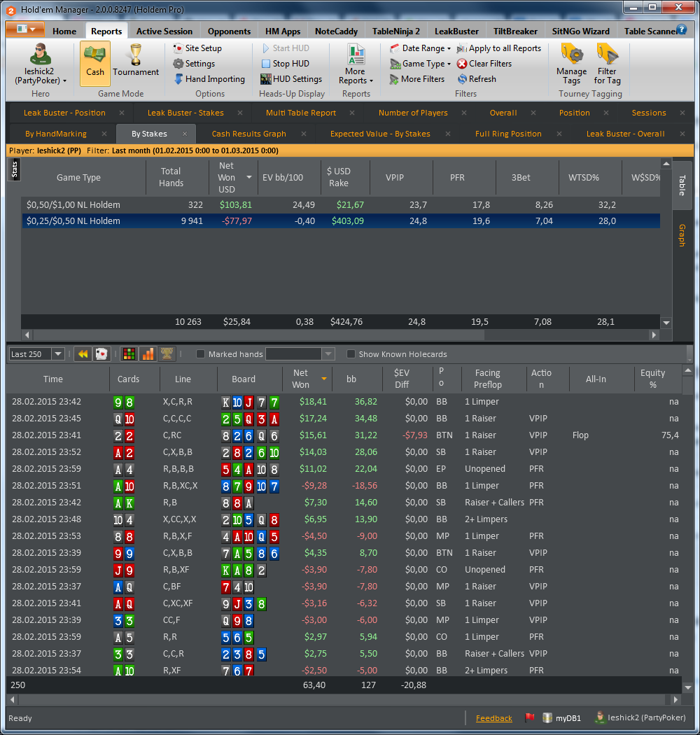Open the Marked hands combo box
This screenshot has width=700, height=735.
pyautogui.click(x=300, y=354)
